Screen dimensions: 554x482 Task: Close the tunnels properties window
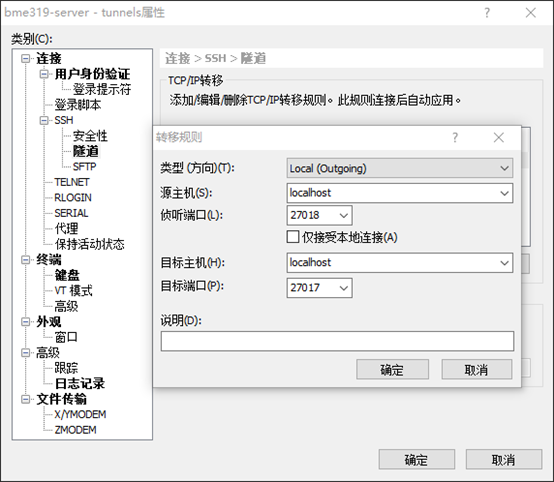531,13
